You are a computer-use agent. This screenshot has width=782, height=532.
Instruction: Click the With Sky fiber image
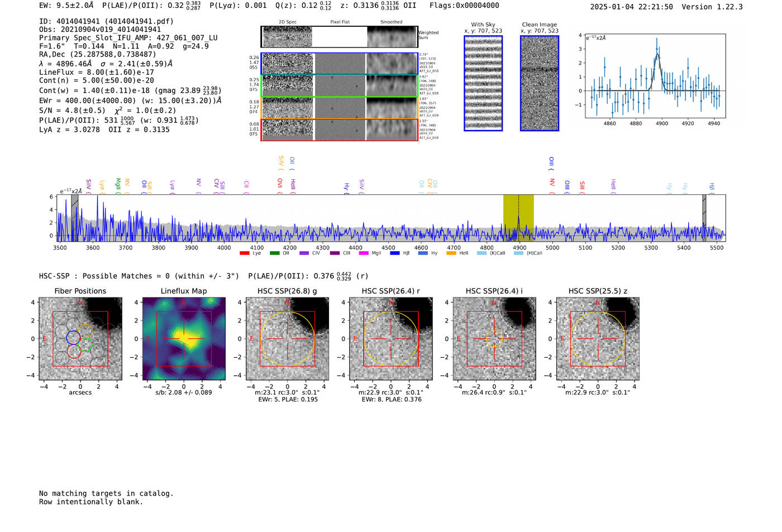click(483, 83)
